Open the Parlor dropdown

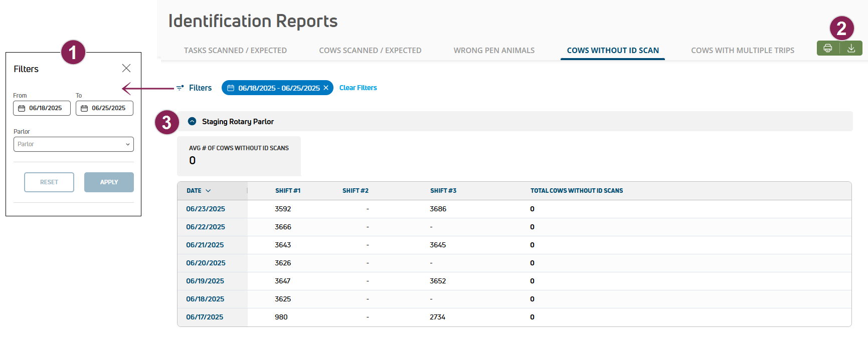pyautogui.click(x=73, y=144)
